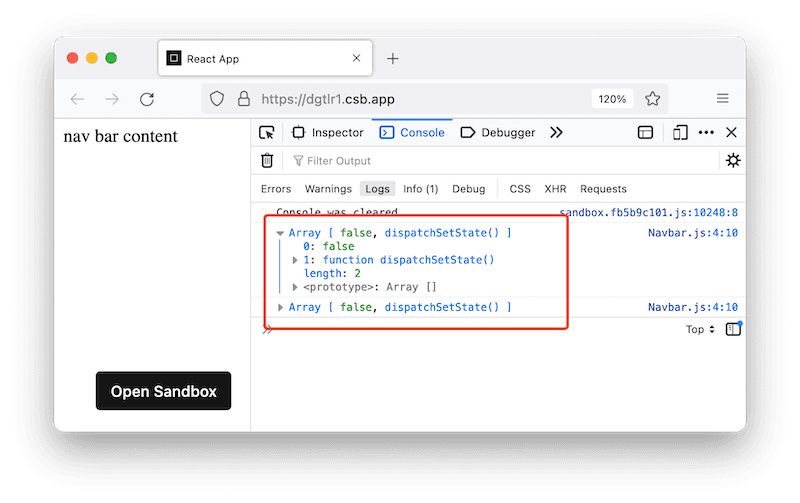800x503 pixels.
Task: Switch to the Inspector tab
Action: pyautogui.click(x=328, y=132)
